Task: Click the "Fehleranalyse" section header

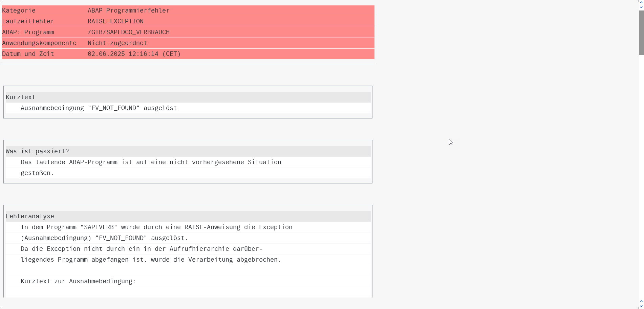Action: pyautogui.click(x=30, y=216)
